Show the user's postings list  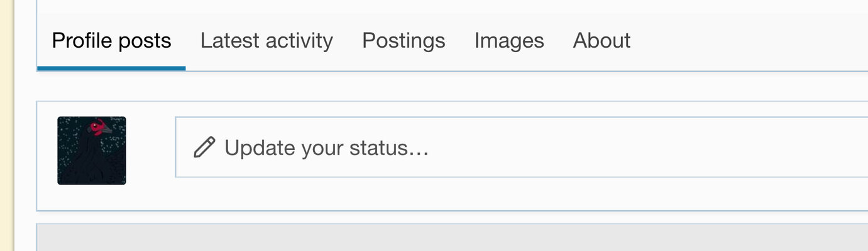(404, 41)
